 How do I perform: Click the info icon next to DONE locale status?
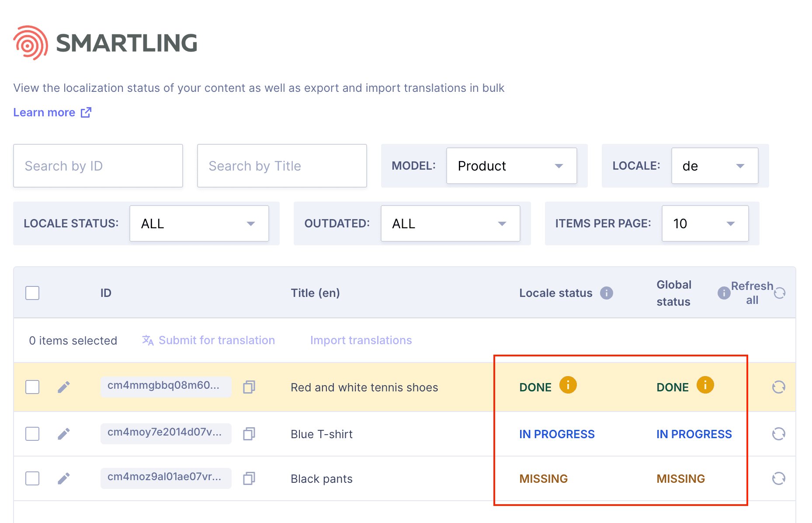pyautogui.click(x=568, y=385)
